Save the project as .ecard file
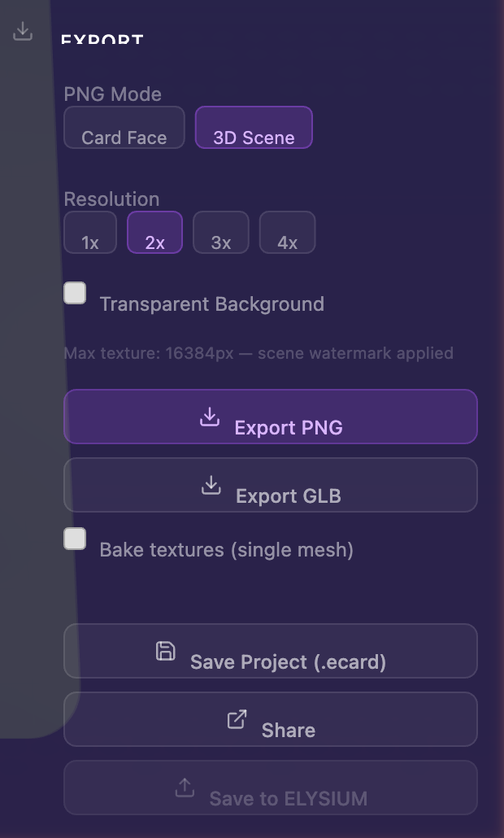 271,651
